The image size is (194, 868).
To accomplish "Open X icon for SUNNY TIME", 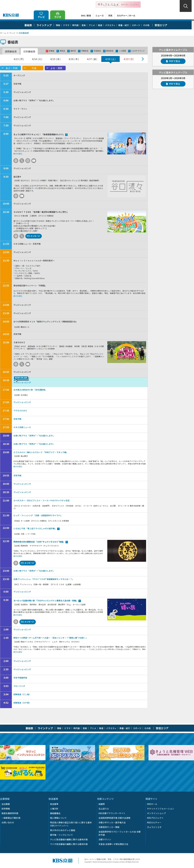I will [x=22, y=236].
